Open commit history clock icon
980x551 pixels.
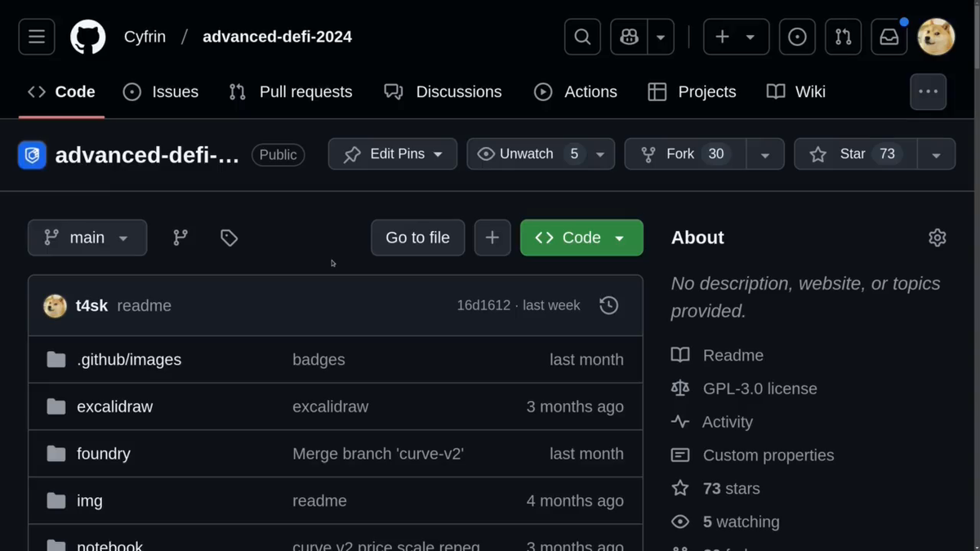pyautogui.click(x=608, y=305)
